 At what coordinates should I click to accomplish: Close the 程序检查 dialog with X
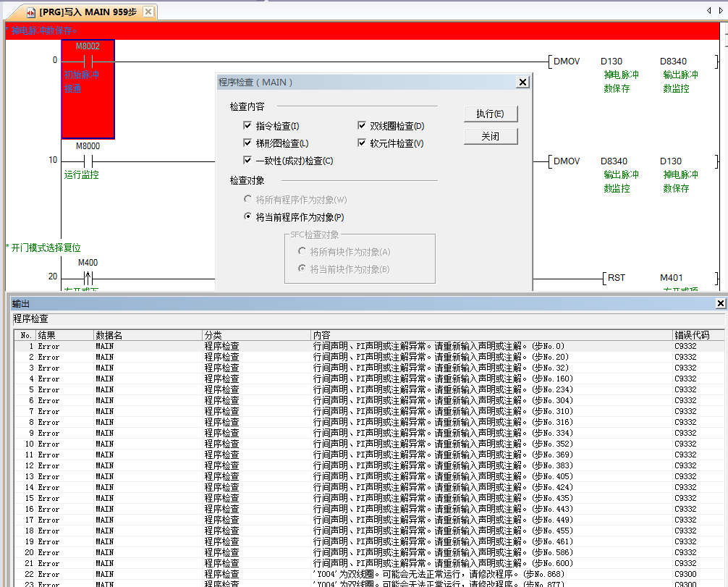point(522,83)
